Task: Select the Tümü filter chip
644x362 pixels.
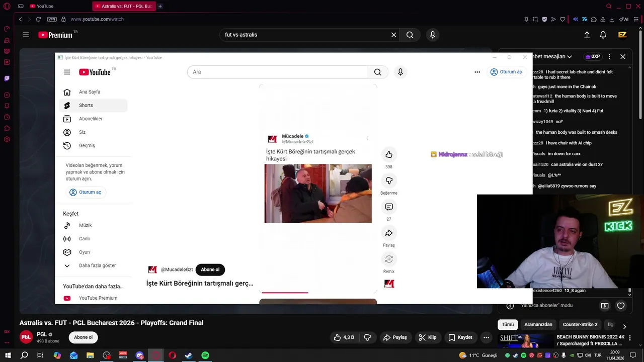Action: [508, 325]
